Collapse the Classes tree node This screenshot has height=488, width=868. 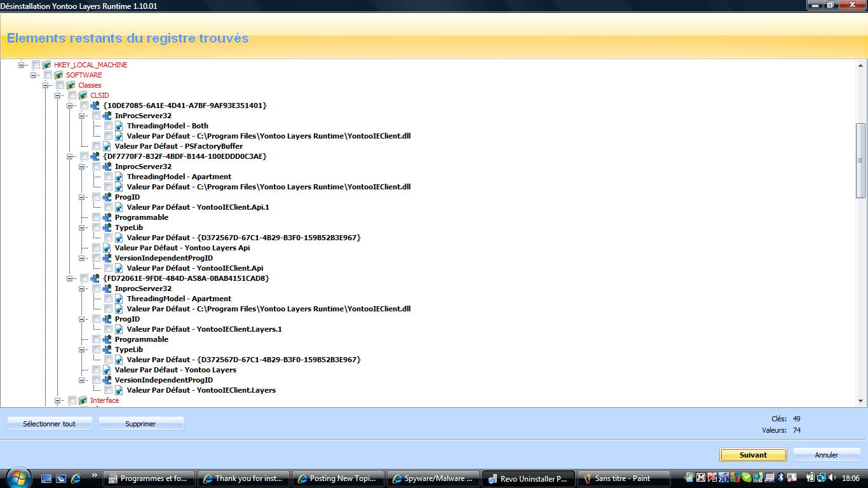[45, 85]
